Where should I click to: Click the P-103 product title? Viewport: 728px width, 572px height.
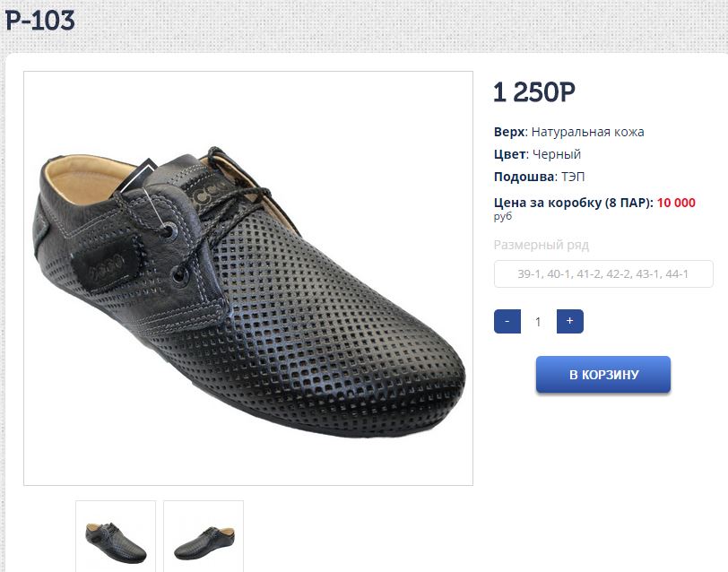[40, 21]
